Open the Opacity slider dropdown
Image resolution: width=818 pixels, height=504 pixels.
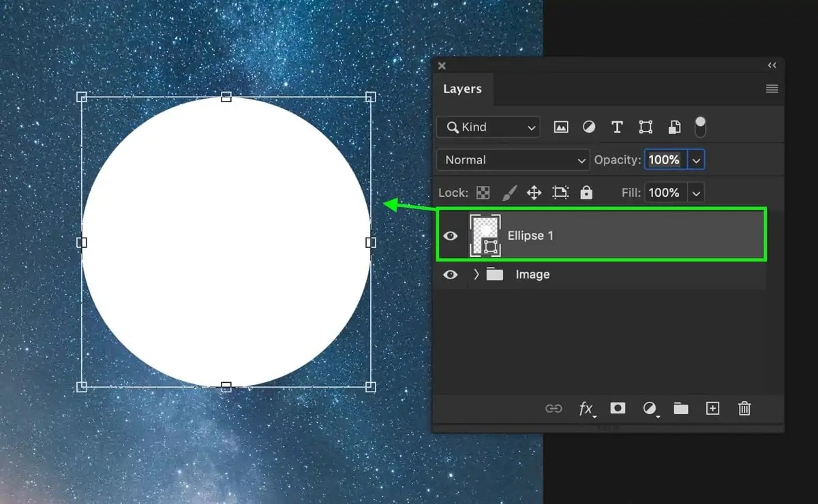pos(696,159)
